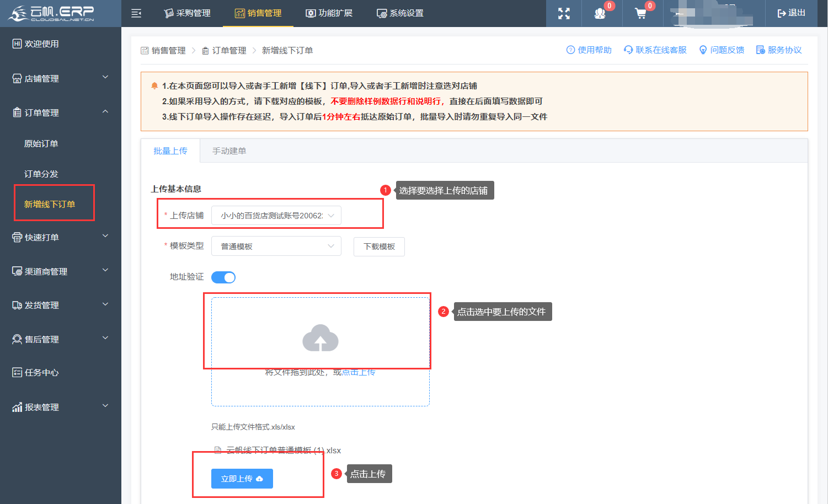
Task: Open the shopping cart icon
Action: pyautogui.click(x=640, y=13)
